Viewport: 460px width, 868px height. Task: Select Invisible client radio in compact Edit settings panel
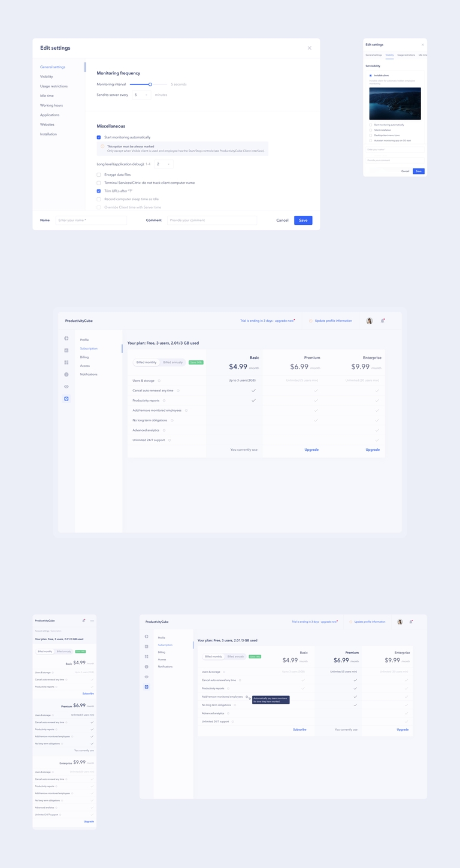coord(371,76)
